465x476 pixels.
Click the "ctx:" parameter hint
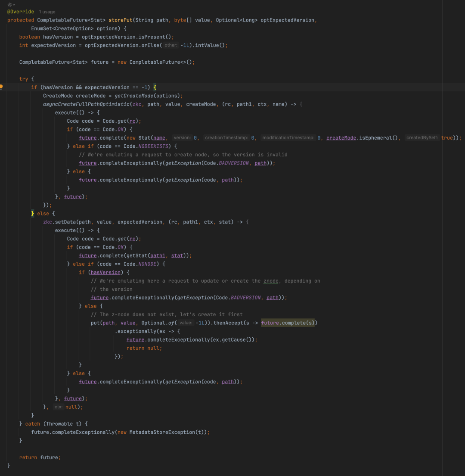58,407
